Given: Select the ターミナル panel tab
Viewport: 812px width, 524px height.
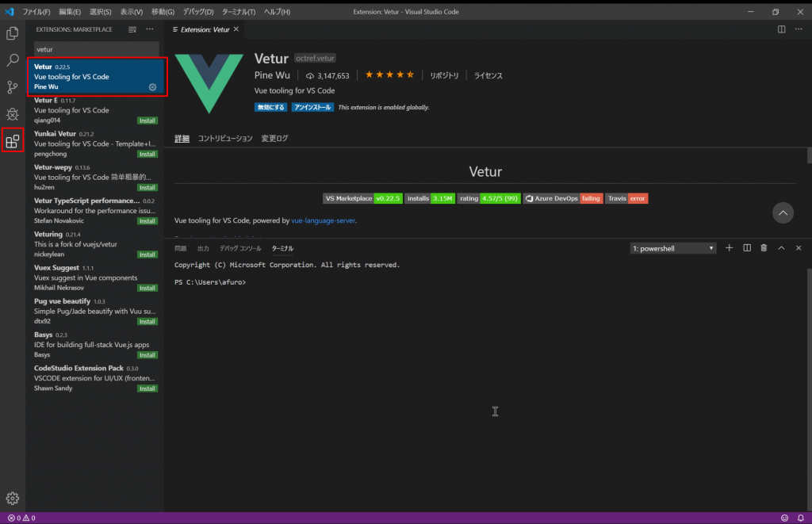Looking at the screenshot, I should click(283, 249).
